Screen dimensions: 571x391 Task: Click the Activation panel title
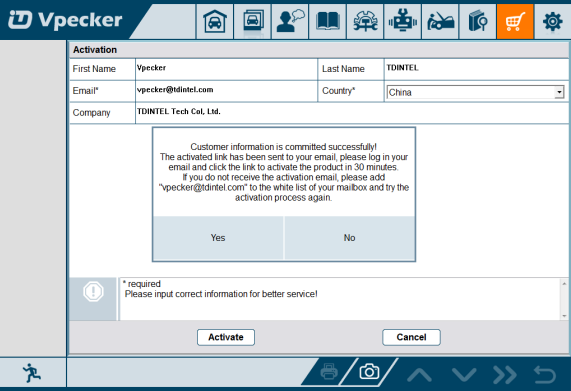95,50
